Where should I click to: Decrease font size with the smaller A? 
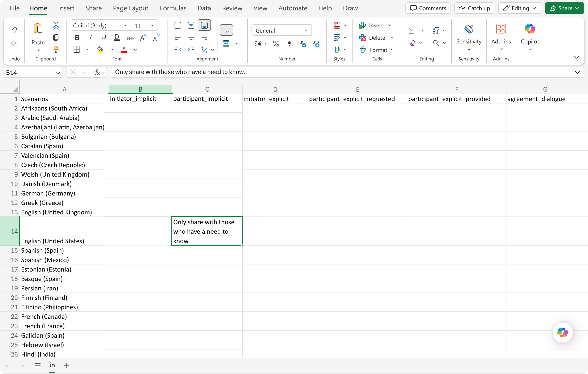[x=156, y=38]
